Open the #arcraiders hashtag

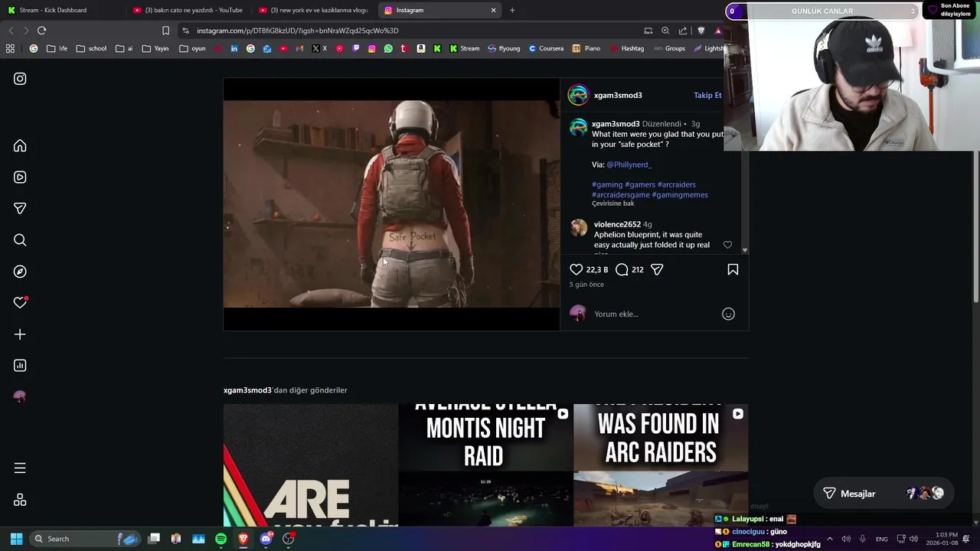[x=676, y=184]
